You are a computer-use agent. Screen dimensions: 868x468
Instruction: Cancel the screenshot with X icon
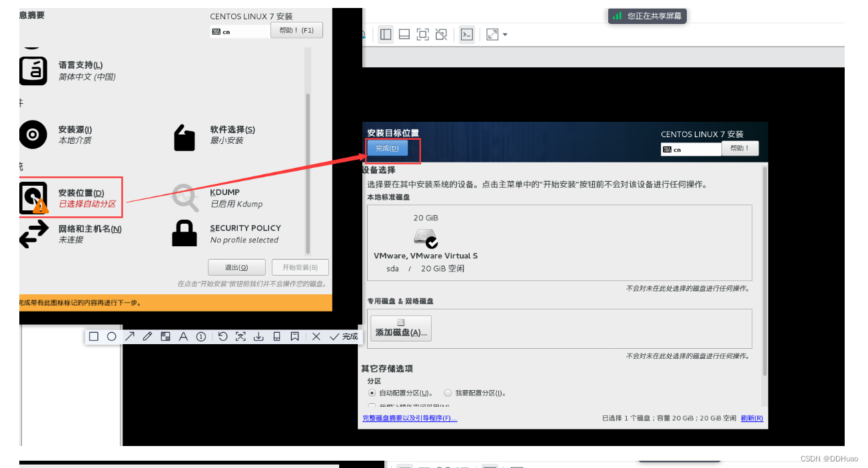click(316, 337)
